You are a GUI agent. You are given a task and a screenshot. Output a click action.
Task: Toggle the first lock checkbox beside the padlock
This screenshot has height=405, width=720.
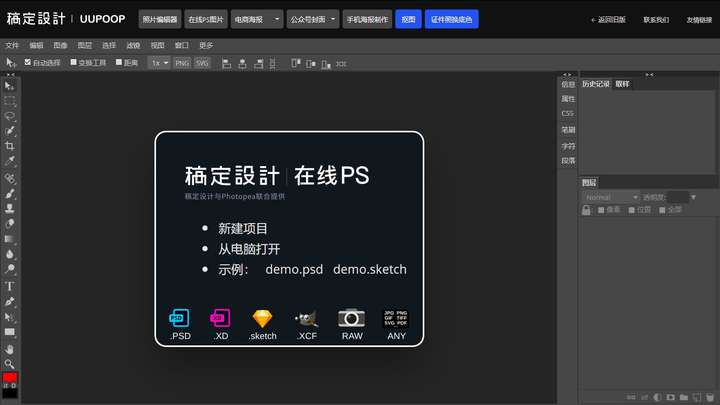601,210
